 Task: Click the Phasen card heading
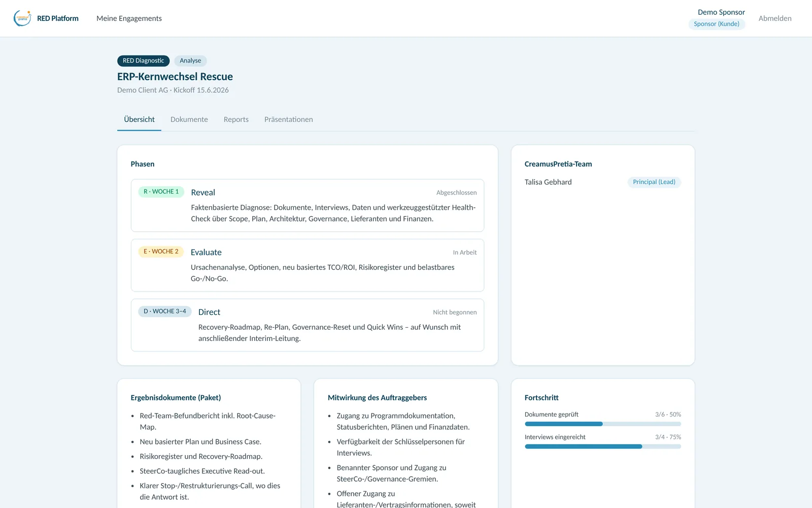point(143,164)
